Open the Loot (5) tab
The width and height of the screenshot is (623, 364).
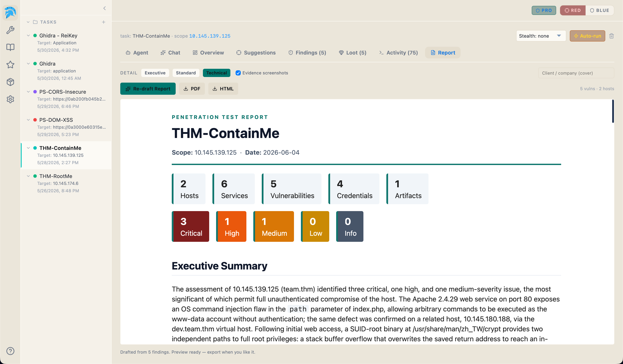pos(353,53)
